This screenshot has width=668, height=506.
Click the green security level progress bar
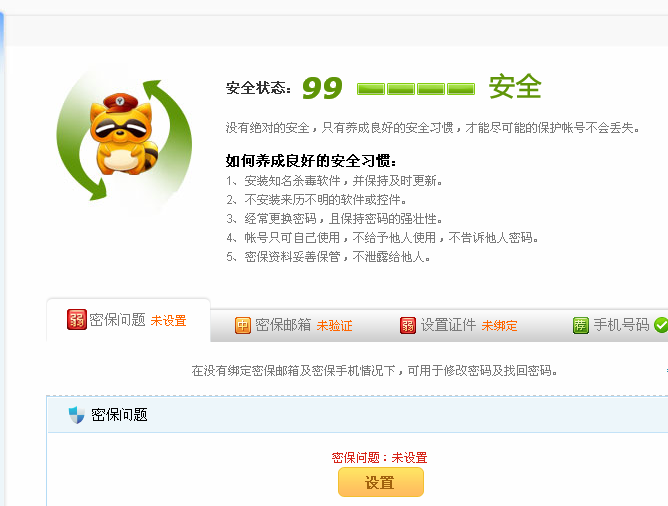click(416, 89)
